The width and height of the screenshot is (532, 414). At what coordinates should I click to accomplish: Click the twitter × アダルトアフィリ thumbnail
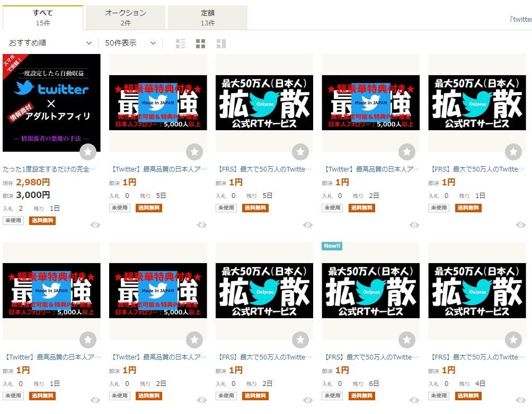pyautogui.click(x=51, y=103)
